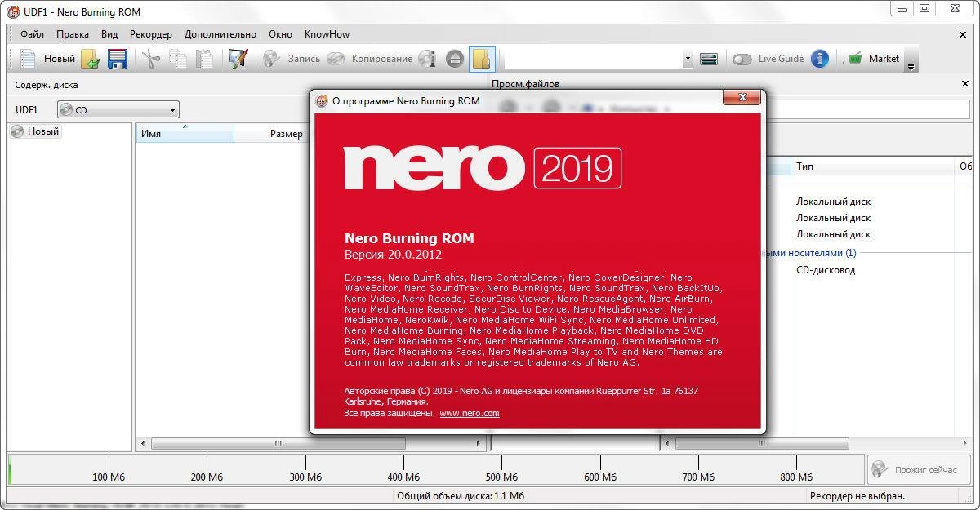The height and width of the screenshot is (510, 980).
Task: Open the CD disc type dropdown
Action: coord(118,109)
